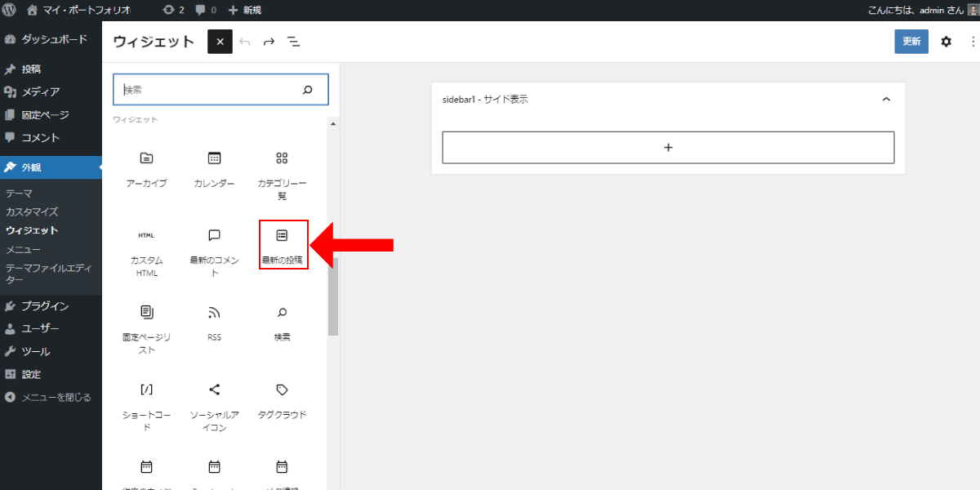This screenshot has width=980, height=490.
Task: Click the search magnifier in block search
Action: (x=308, y=90)
